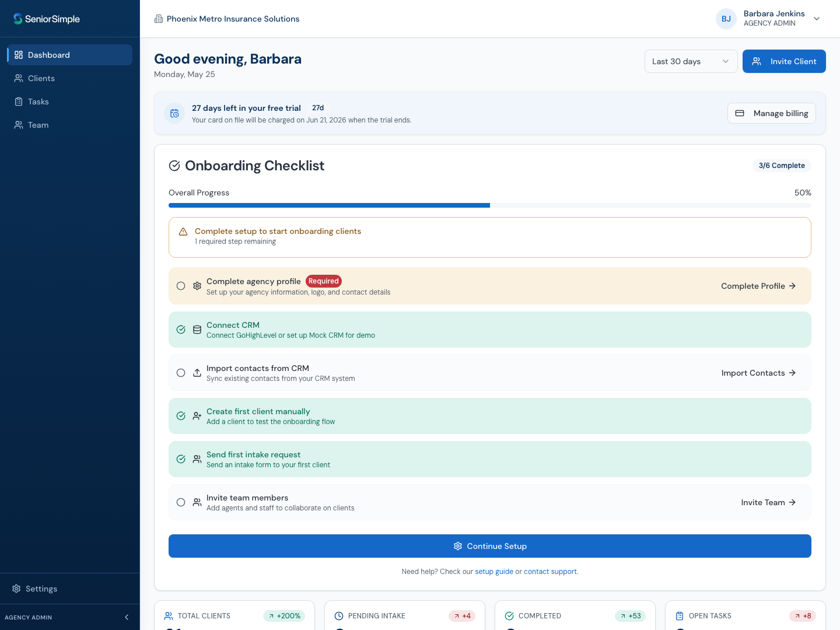Open Settings in the sidebar
This screenshot has height=630, width=840.
(70, 589)
